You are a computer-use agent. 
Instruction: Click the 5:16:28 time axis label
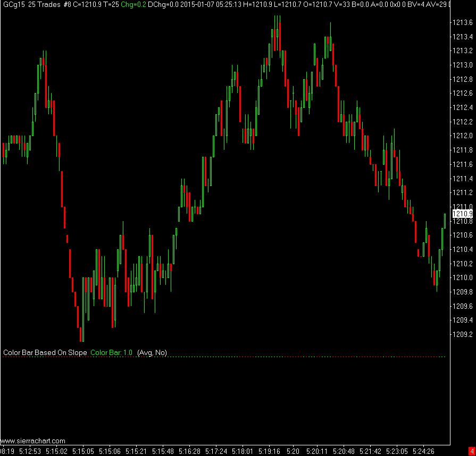[189, 451]
